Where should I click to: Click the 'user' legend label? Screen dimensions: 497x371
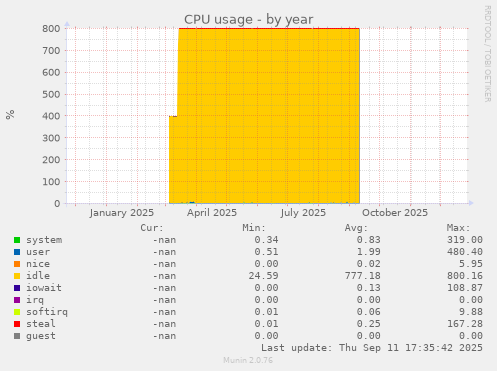click(x=38, y=252)
